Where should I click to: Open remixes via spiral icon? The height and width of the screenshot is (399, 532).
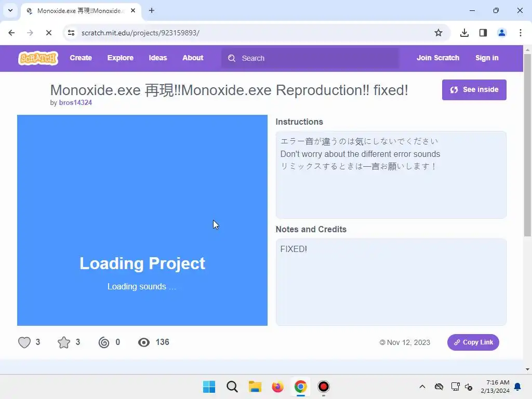pyautogui.click(x=104, y=342)
